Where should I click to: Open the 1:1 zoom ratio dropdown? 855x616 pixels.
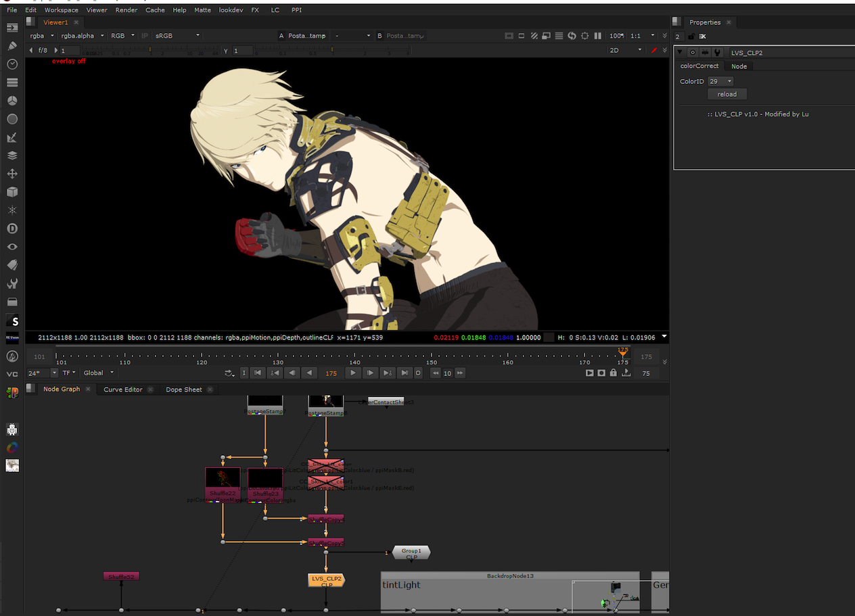point(642,35)
